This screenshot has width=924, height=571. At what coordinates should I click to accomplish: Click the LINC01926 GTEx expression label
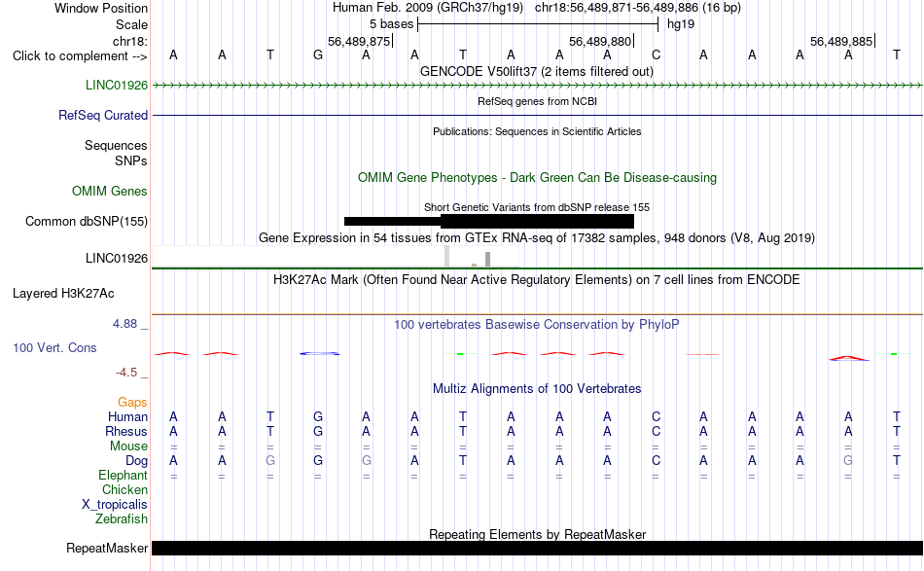click(117, 258)
